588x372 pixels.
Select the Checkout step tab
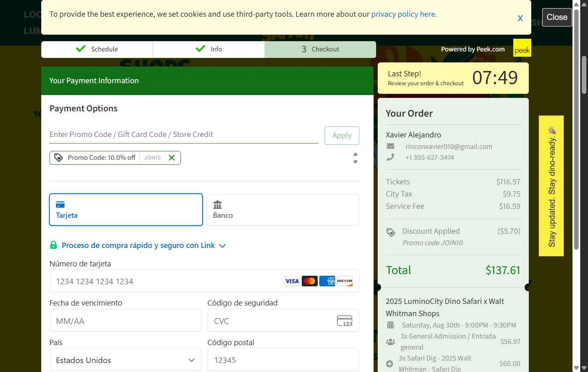point(321,49)
